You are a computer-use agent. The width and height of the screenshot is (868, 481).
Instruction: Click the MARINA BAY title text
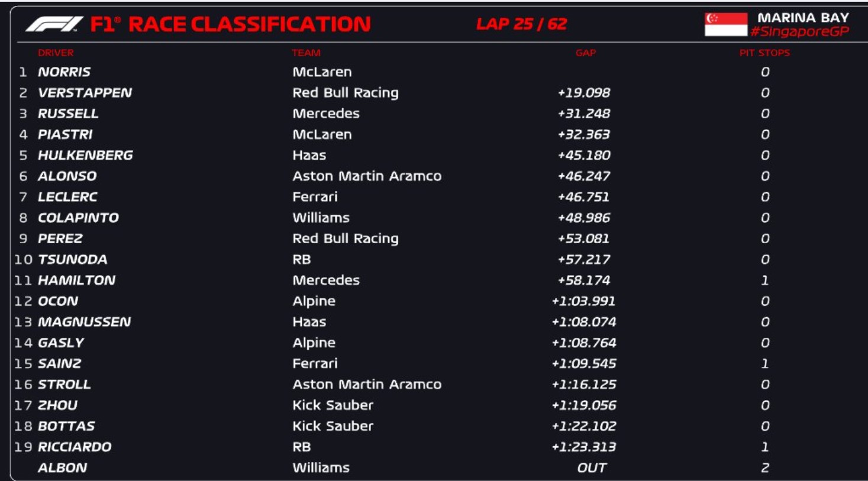click(x=803, y=18)
